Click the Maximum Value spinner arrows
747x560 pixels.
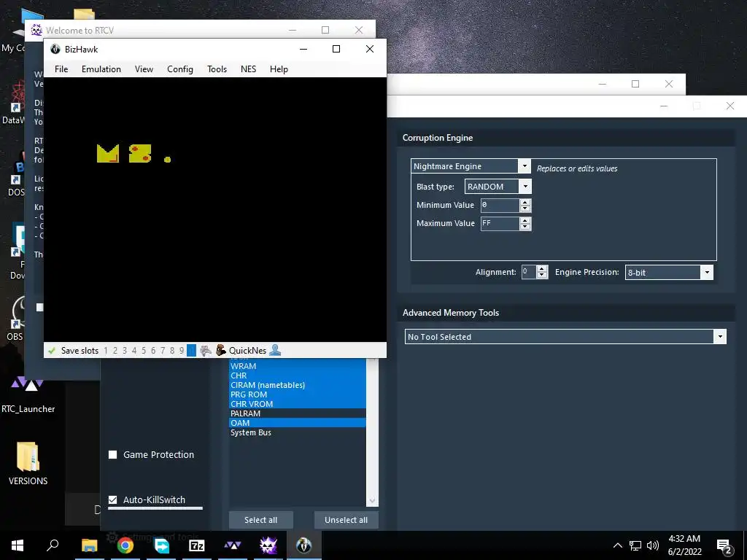click(525, 223)
